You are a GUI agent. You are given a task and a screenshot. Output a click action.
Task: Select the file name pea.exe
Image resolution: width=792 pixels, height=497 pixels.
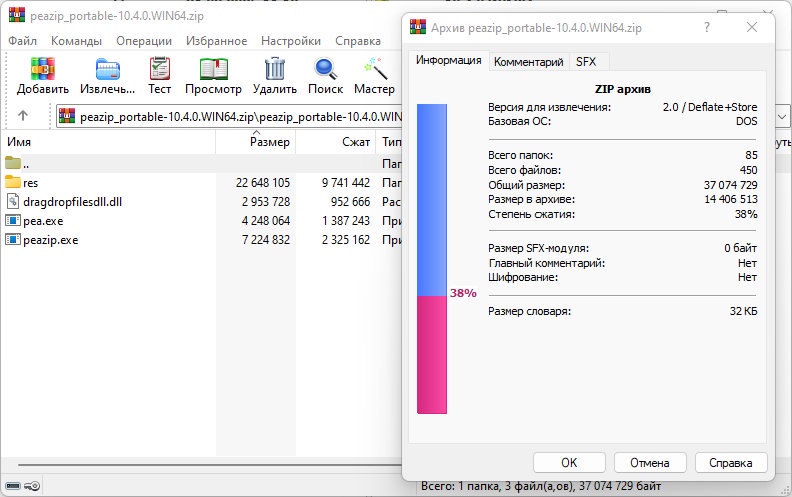(43, 221)
